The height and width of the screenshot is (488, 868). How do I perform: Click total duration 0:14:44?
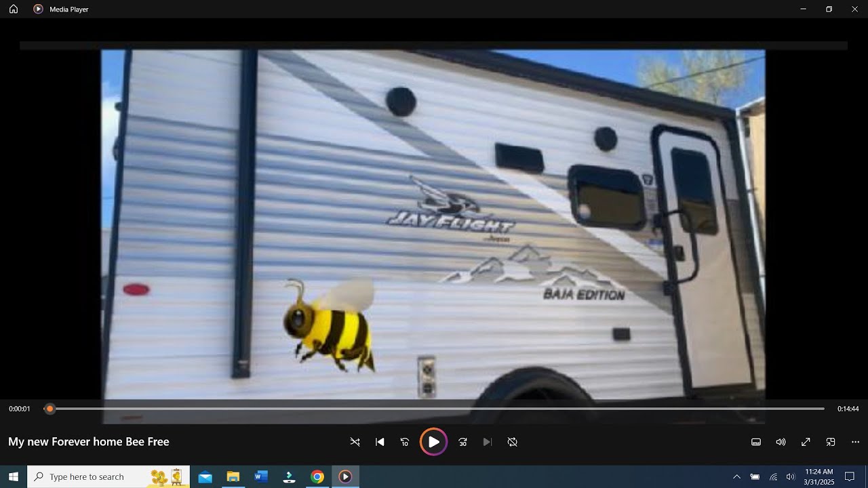848,409
